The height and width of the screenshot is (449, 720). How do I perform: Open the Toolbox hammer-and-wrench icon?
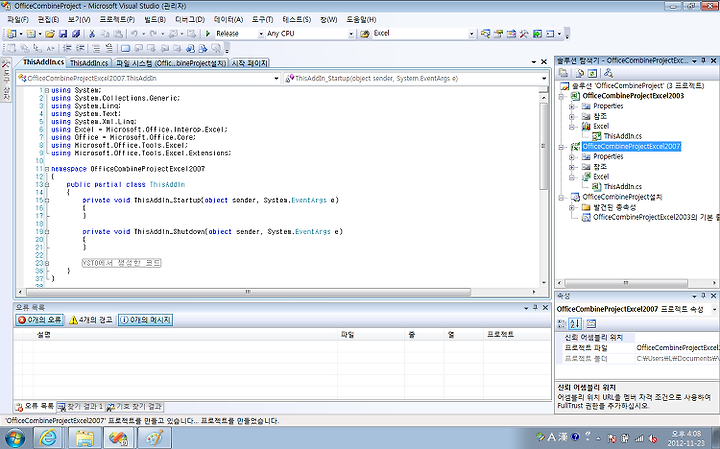coord(524,34)
